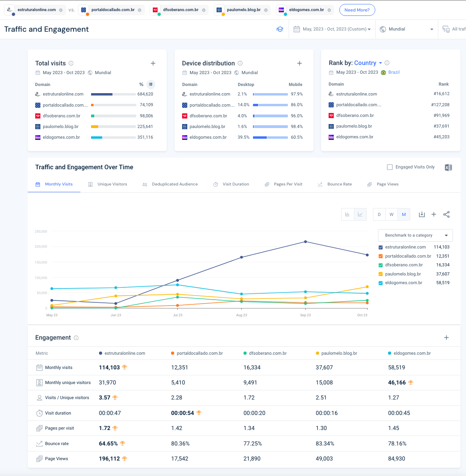Image resolution: width=466 pixels, height=476 pixels.
Task: Open the academy graduation cap icon
Action: [x=280, y=29]
